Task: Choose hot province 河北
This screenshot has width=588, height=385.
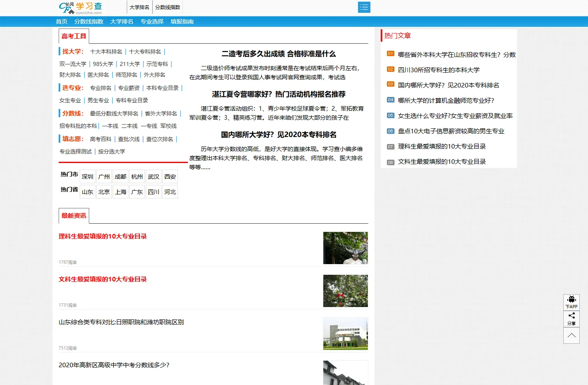Action: point(170,192)
